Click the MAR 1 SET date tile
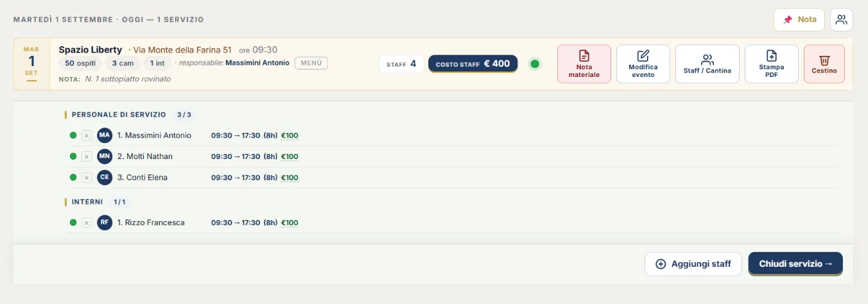Image resolution: width=868 pixels, height=304 pixels. coord(31,64)
